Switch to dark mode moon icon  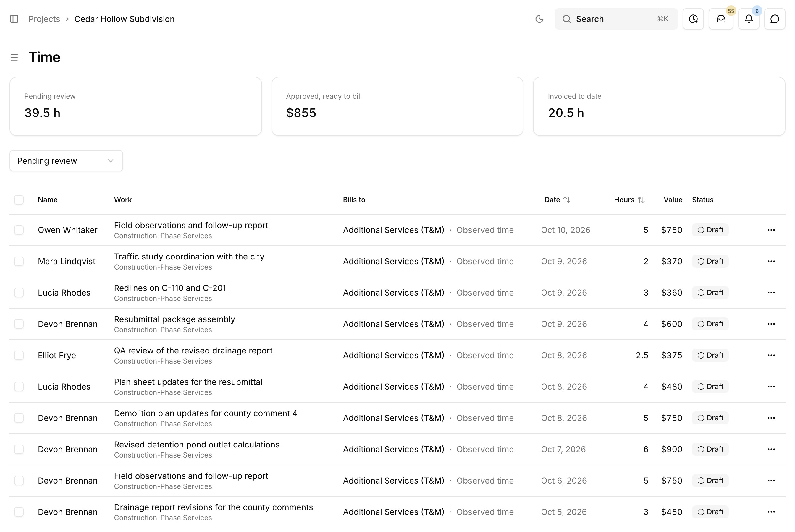(x=539, y=19)
